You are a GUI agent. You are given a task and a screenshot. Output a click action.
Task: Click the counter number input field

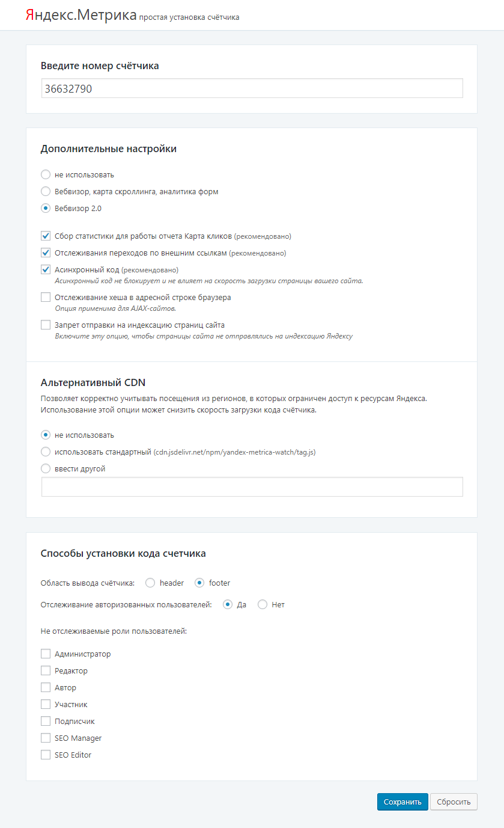252,88
